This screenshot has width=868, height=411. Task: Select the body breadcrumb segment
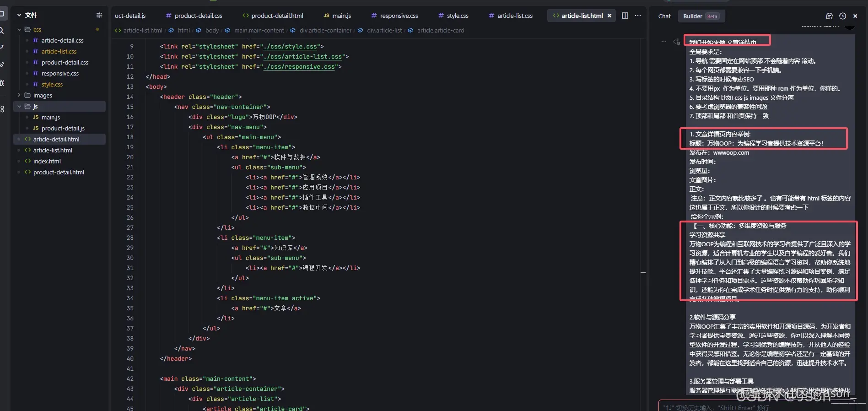(x=212, y=30)
